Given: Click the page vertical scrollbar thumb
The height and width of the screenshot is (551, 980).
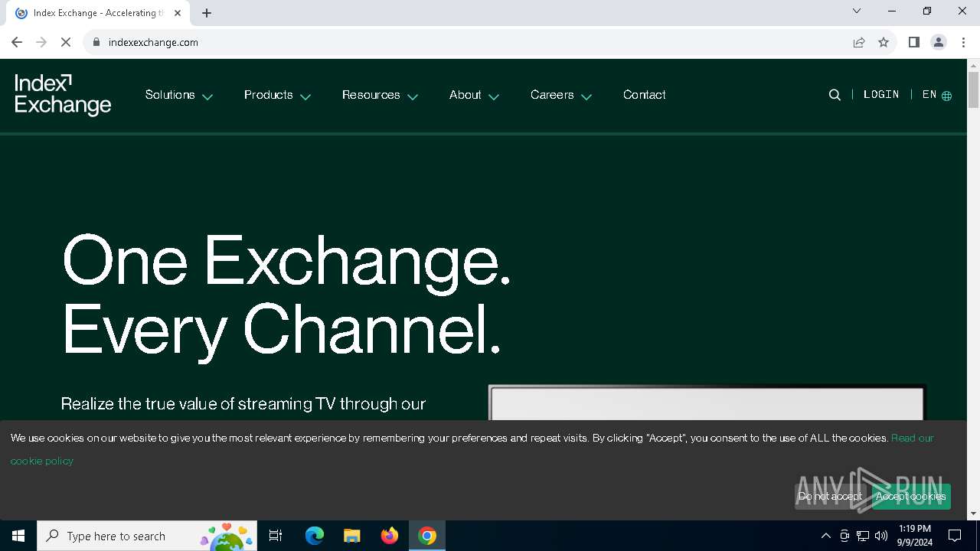Looking at the screenshot, I should tap(973, 90).
